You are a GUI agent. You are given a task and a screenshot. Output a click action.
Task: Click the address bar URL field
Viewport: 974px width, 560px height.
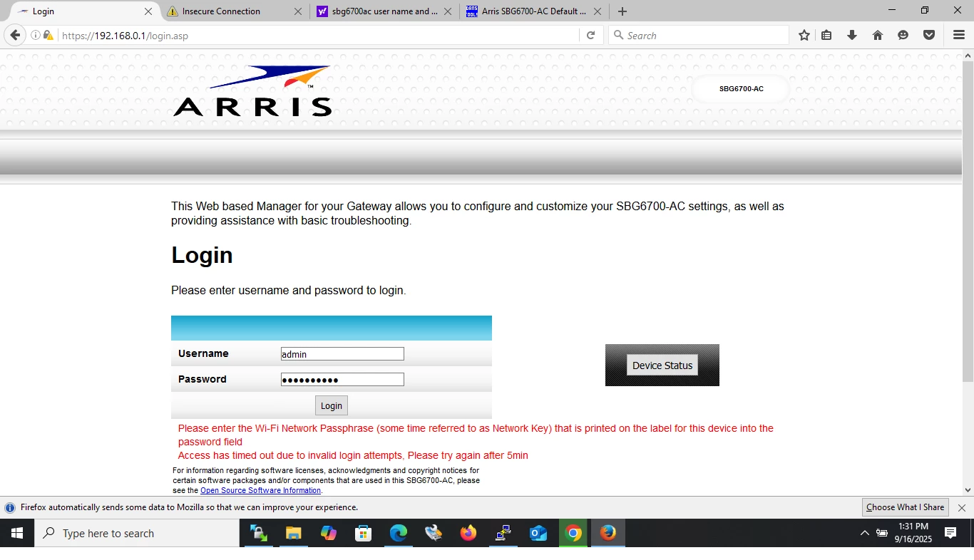tap(317, 35)
